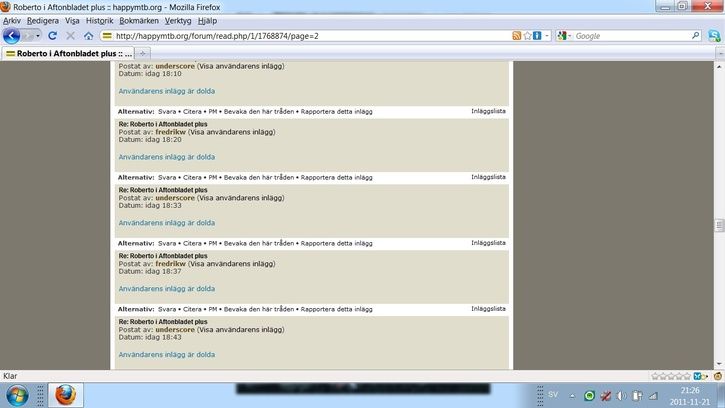Click Svara under the 18:37 post
725x408 pixels.
[x=167, y=309]
